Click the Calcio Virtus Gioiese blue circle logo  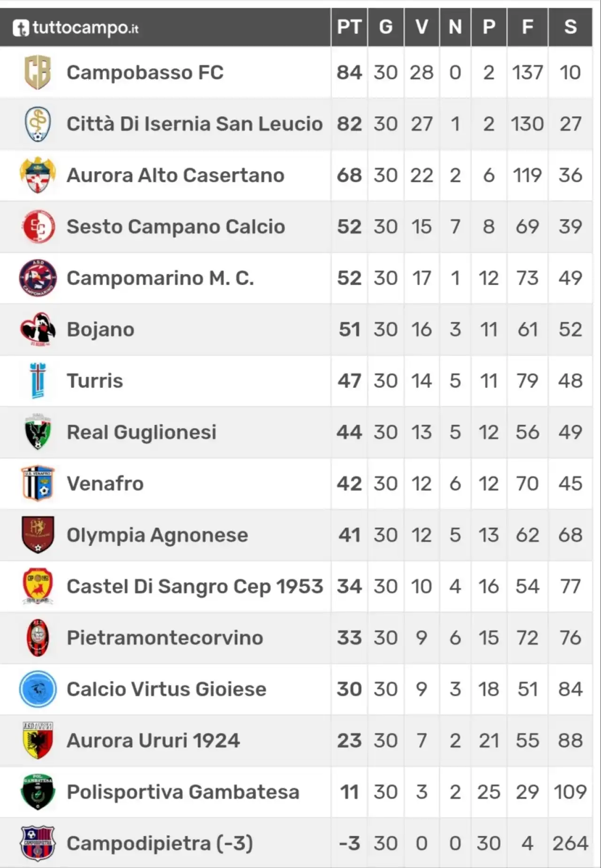(x=38, y=689)
